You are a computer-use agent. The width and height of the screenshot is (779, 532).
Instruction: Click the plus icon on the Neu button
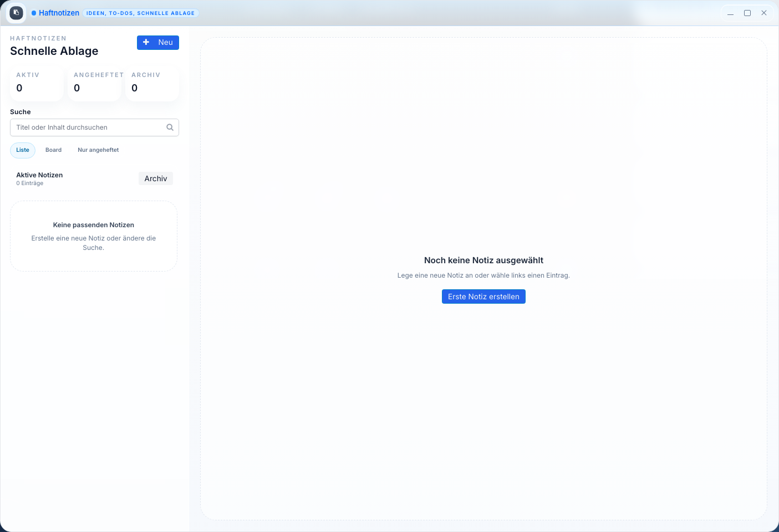pyautogui.click(x=146, y=42)
